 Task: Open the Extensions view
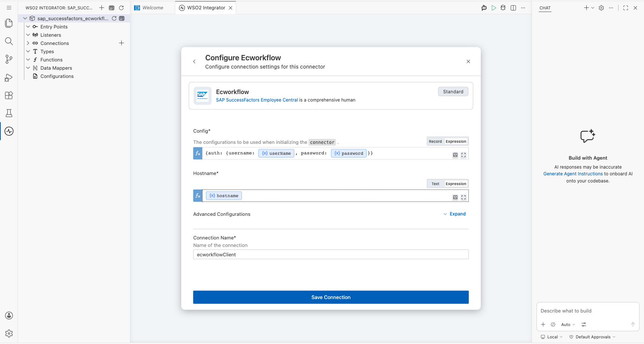pos(9,95)
